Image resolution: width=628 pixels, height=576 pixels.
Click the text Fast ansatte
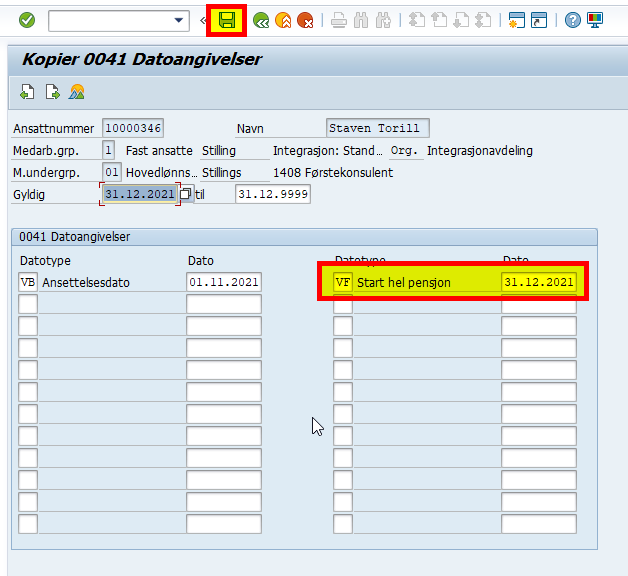pos(159,151)
